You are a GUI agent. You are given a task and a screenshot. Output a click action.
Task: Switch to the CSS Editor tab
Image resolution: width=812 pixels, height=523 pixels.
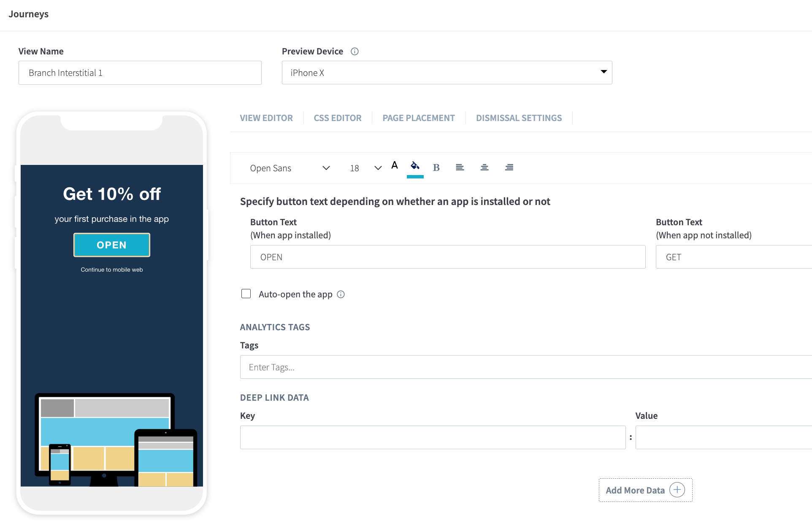[x=337, y=118]
